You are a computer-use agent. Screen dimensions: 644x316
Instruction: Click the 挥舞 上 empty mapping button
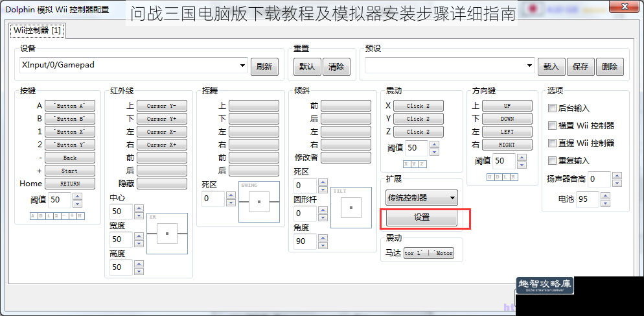point(254,106)
